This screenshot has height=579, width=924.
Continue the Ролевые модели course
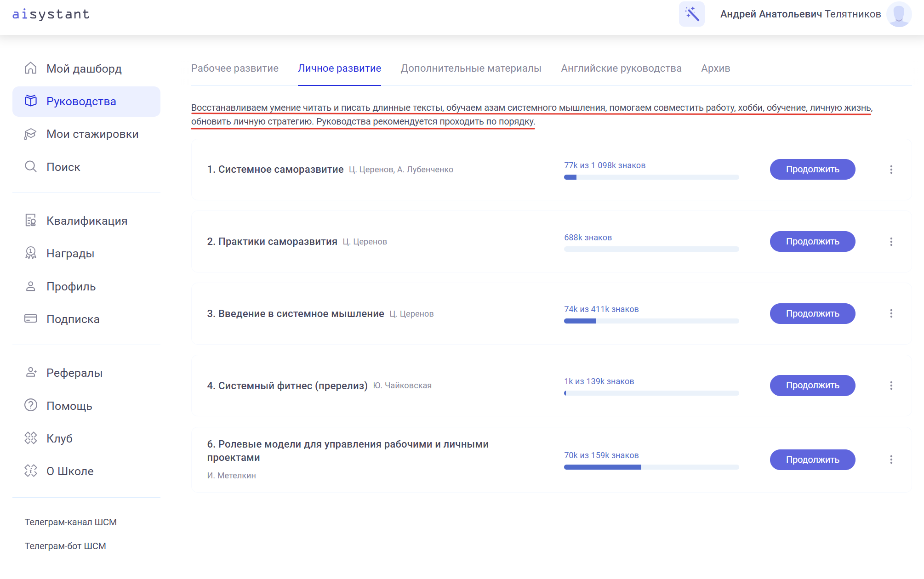(812, 460)
